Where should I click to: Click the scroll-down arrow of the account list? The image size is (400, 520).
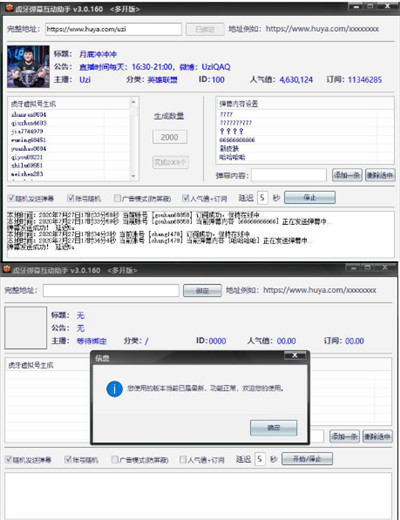tap(133, 176)
